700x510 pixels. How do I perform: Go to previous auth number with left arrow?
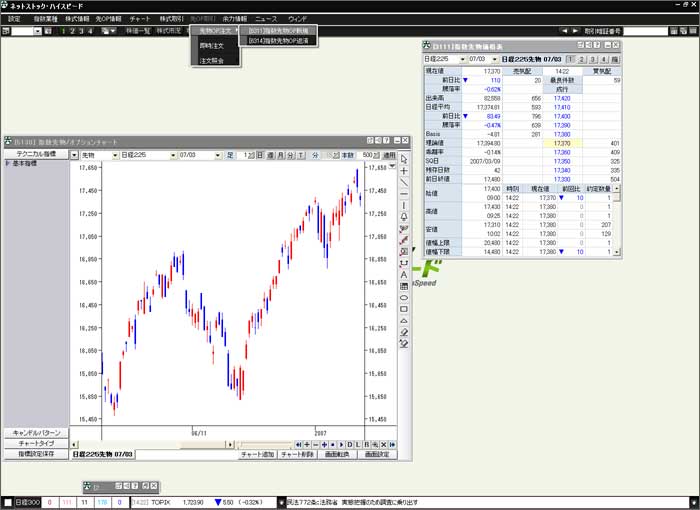tap(564, 31)
